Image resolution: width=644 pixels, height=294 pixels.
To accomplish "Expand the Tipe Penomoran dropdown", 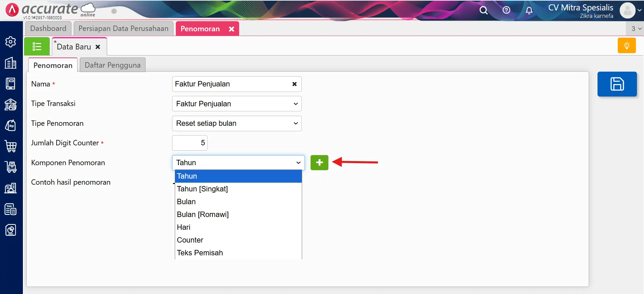I will tap(237, 123).
